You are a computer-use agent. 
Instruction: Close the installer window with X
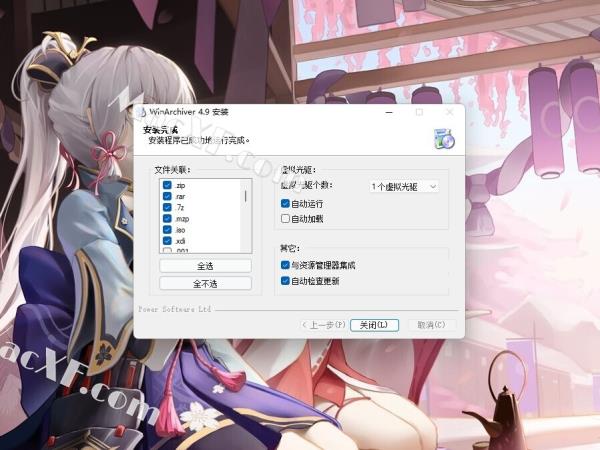point(450,112)
